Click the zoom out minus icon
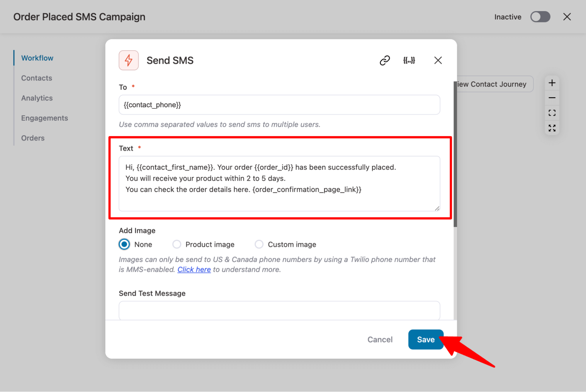 pos(553,98)
